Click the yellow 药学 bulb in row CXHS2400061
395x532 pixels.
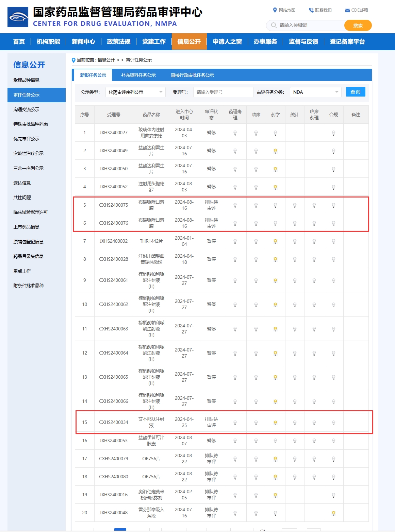tap(276, 280)
